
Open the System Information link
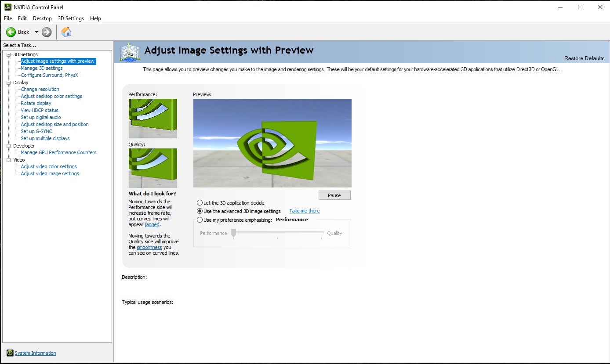(36, 353)
